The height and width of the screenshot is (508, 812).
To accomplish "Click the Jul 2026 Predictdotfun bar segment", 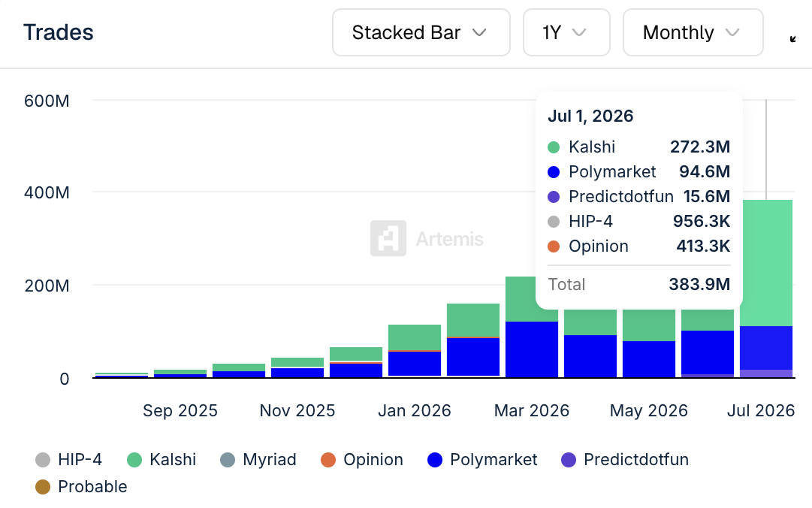I will (766, 373).
